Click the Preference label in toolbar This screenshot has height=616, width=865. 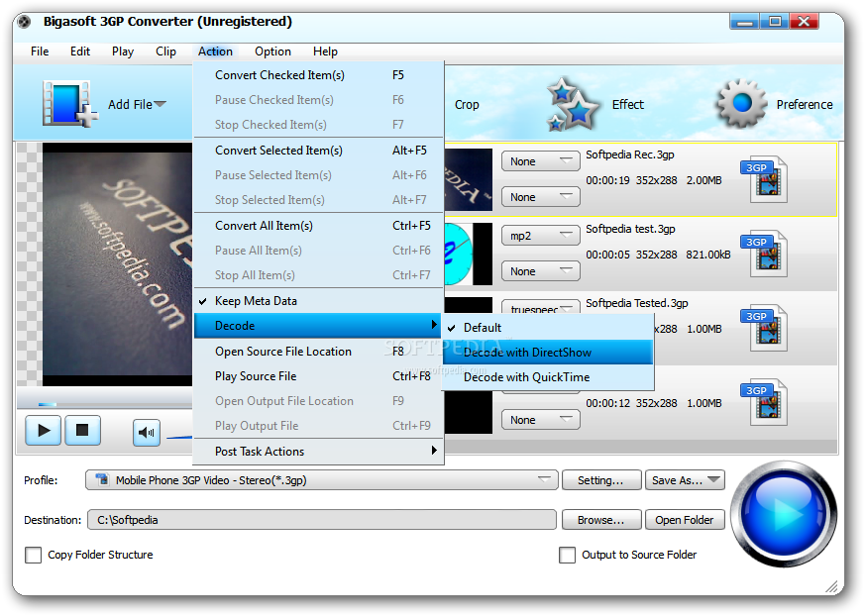tap(805, 104)
